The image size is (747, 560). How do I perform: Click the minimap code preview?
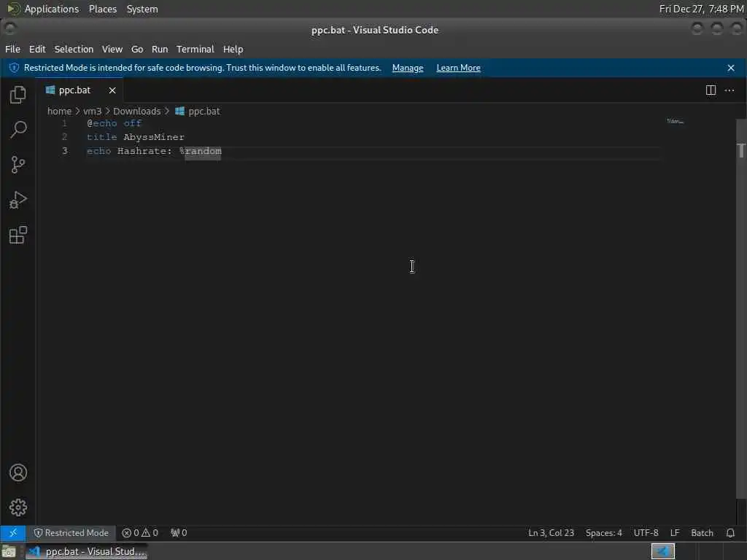(675, 122)
